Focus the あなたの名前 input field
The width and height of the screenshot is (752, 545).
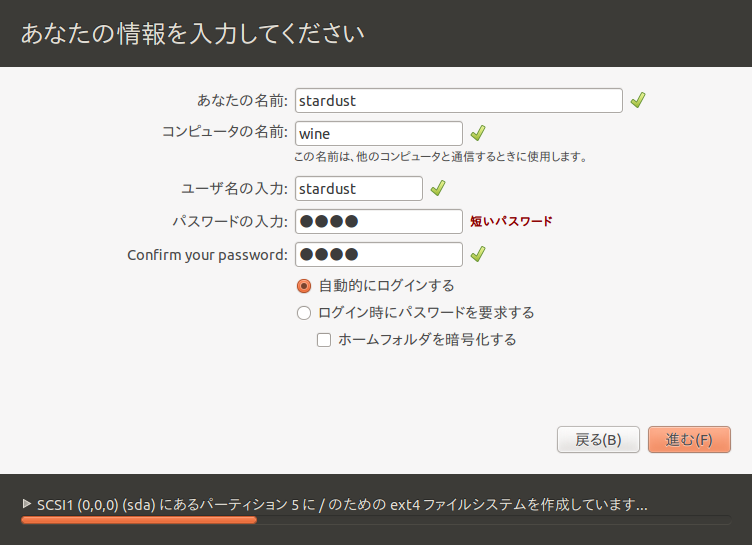click(458, 101)
